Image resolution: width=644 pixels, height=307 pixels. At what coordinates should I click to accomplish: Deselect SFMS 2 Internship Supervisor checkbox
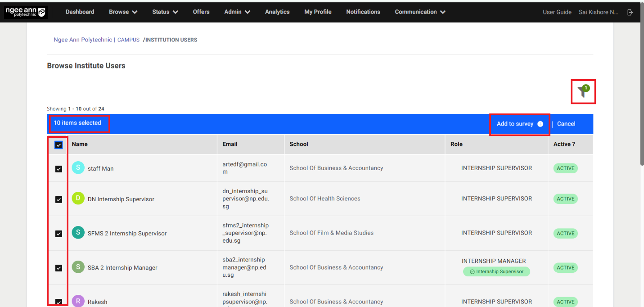point(59,234)
